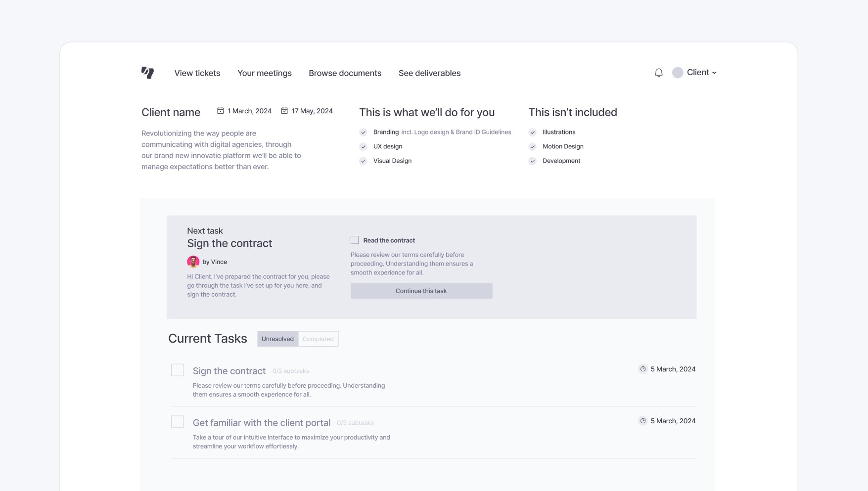
Task: Click the app logo in the header
Action: pos(147,73)
